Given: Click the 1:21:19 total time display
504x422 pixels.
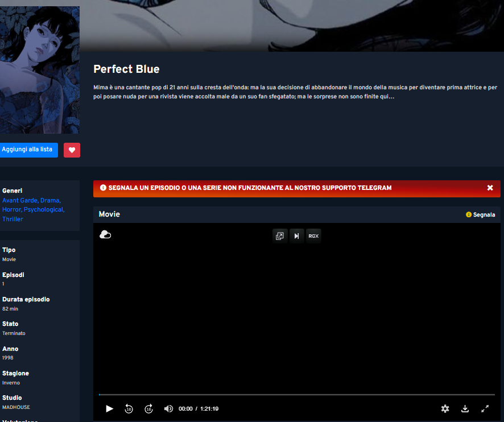Looking at the screenshot, I should (209, 409).
